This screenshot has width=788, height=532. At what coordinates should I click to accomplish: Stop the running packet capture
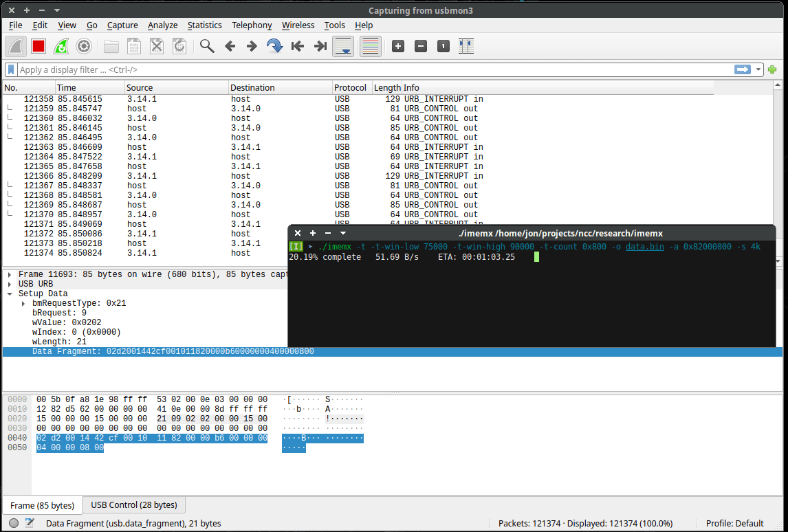click(x=39, y=47)
